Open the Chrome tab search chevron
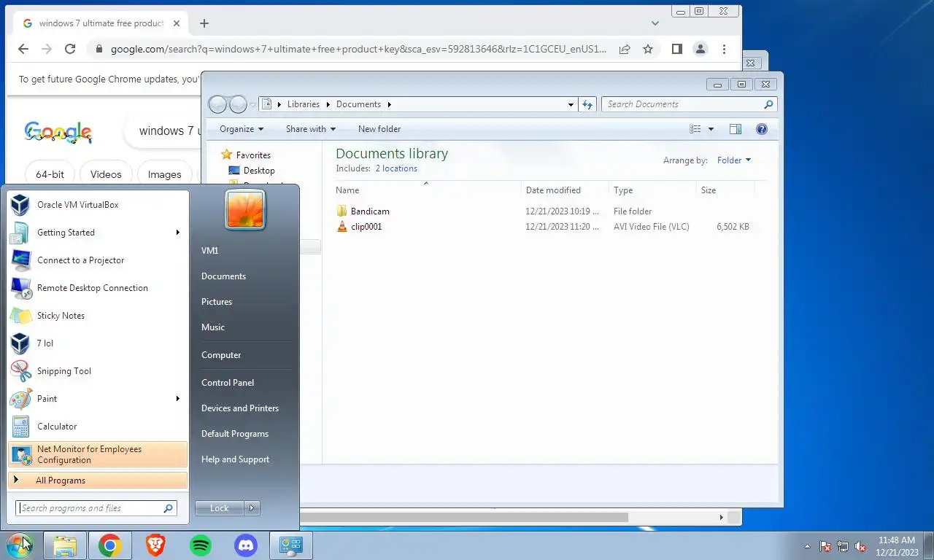 (x=655, y=23)
